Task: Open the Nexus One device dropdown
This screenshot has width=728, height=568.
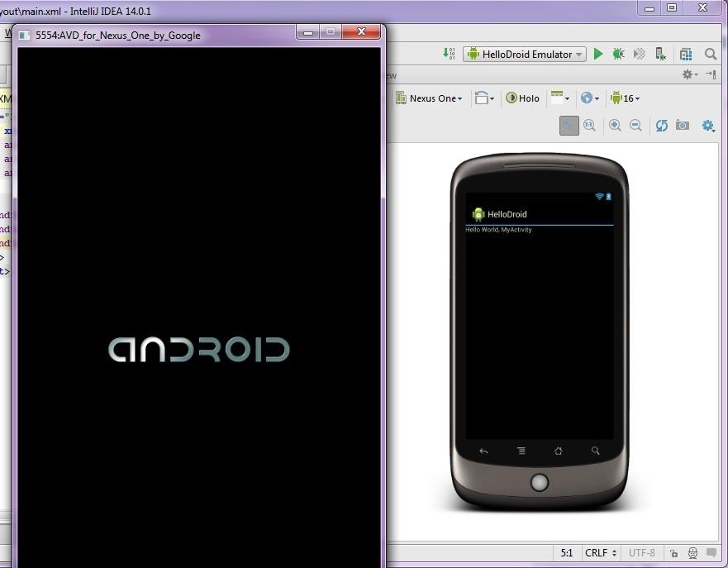Action: click(429, 98)
